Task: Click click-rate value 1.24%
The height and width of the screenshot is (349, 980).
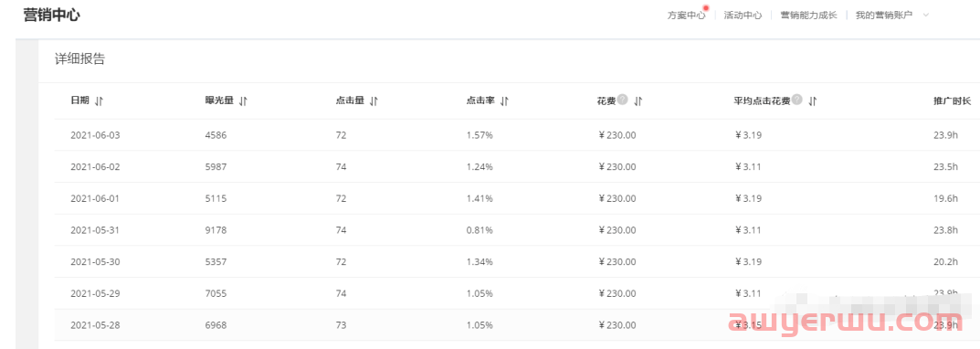Action: (480, 167)
